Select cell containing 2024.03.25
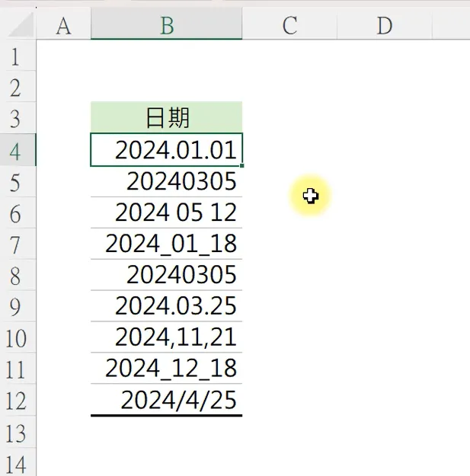This screenshot has height=476, width=470. (x=167, y=306)
